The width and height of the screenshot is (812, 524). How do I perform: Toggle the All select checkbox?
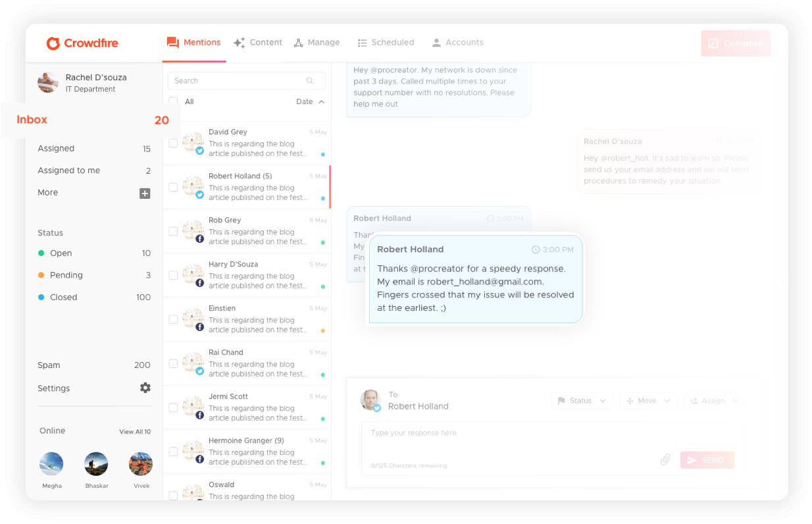click(x=174, y=102)
